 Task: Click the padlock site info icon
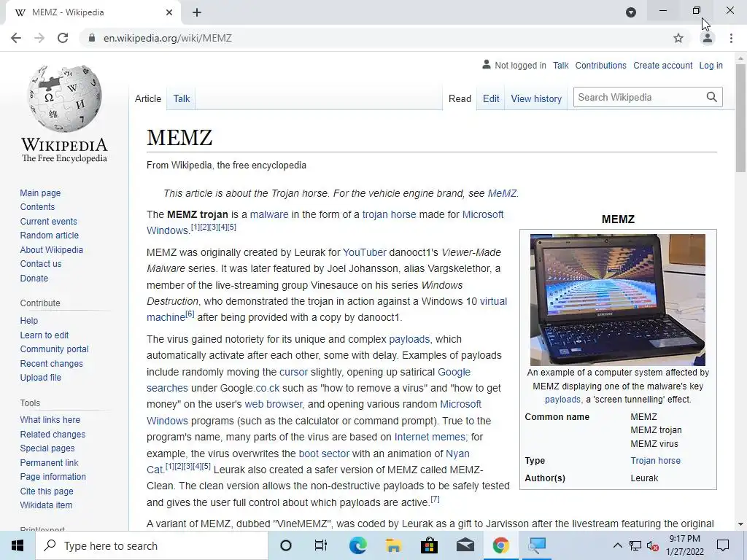[x=92, y=38]
